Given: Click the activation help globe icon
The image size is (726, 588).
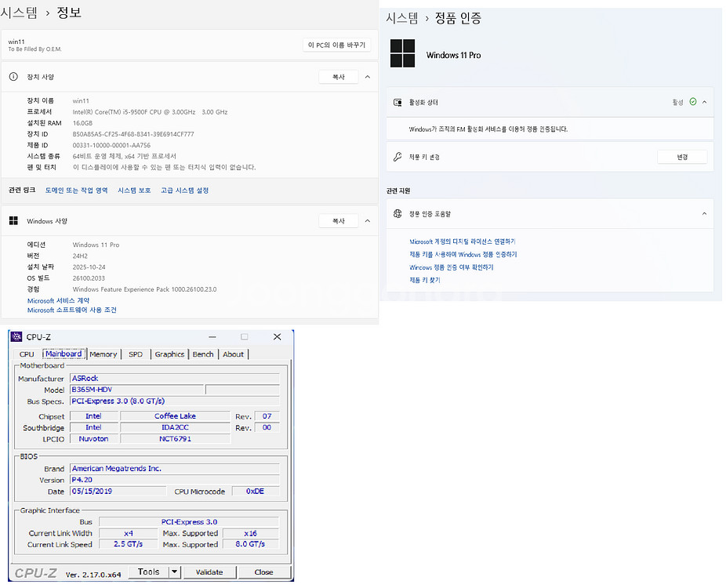Looking at the screenshot, I should pos(398,214).
